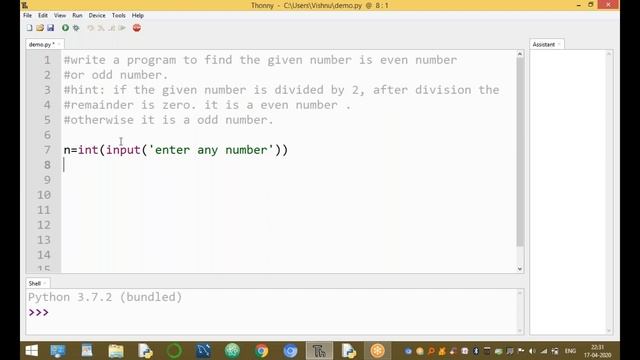640x360 pixels.
Task: Click the volume speaker tray icon
Action: [532, 351]
